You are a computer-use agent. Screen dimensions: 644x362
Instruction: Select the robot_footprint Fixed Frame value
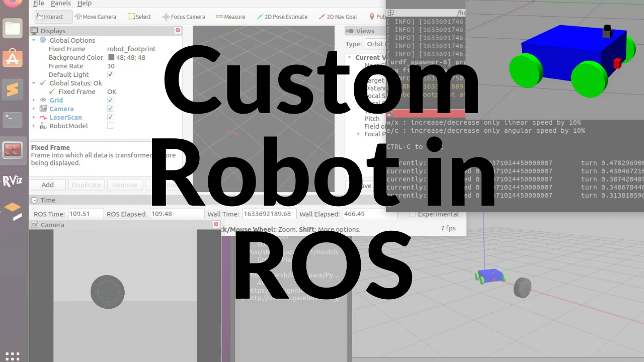(131, 49)
